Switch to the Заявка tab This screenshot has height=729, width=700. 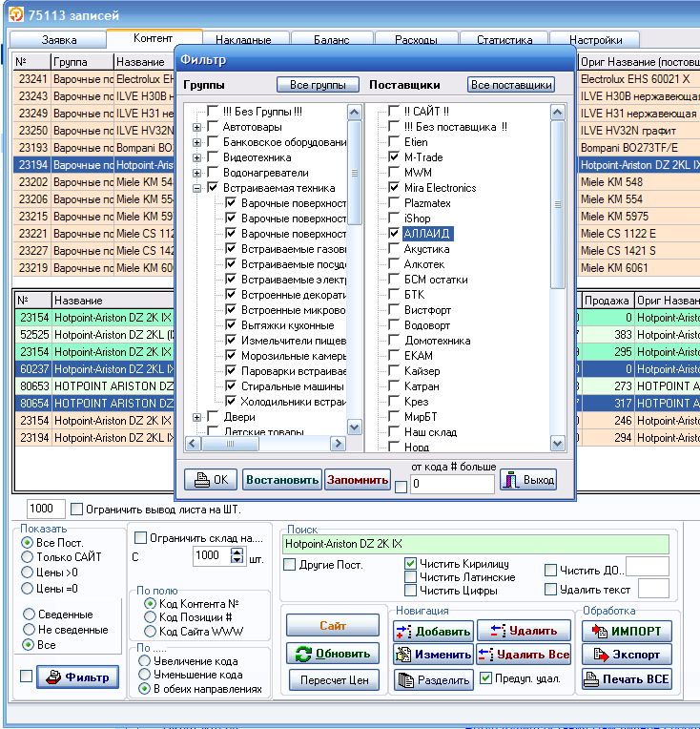pos(59,40)
